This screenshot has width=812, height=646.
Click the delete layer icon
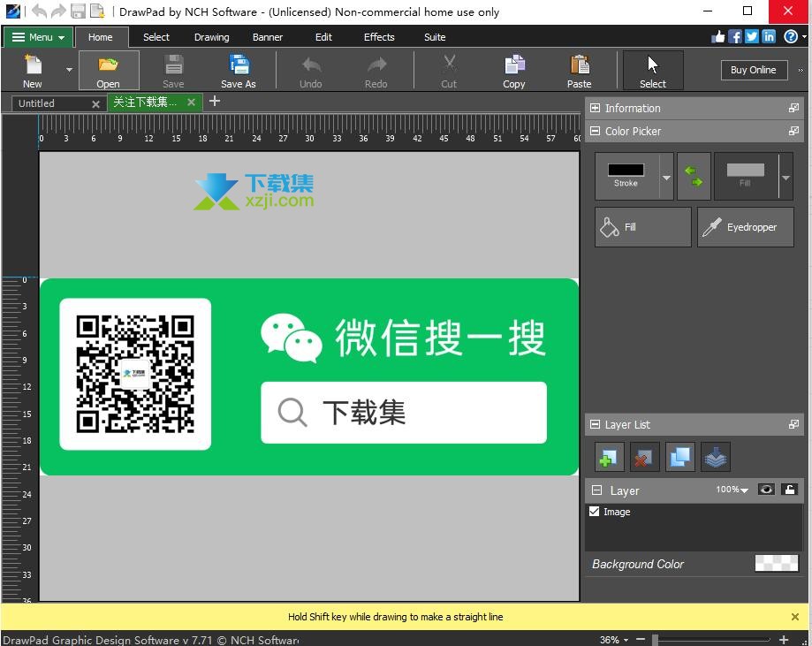click(x=645, y=457)
